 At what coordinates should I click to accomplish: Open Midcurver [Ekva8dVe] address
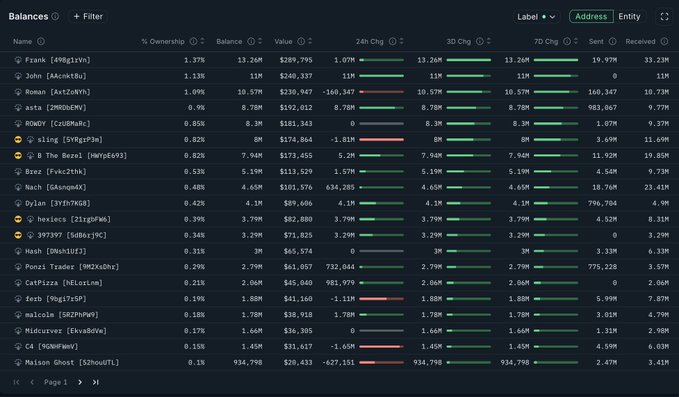click(x=66, y=331)
